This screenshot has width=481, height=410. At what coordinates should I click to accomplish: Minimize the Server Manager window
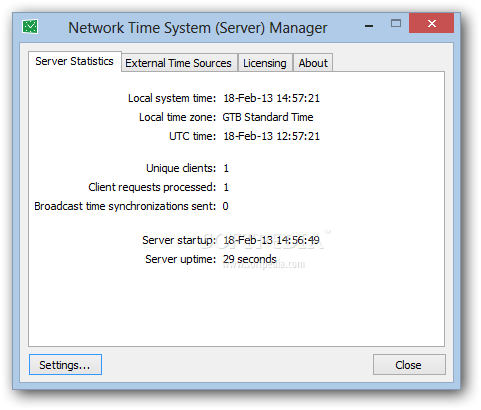click(369, 25)
